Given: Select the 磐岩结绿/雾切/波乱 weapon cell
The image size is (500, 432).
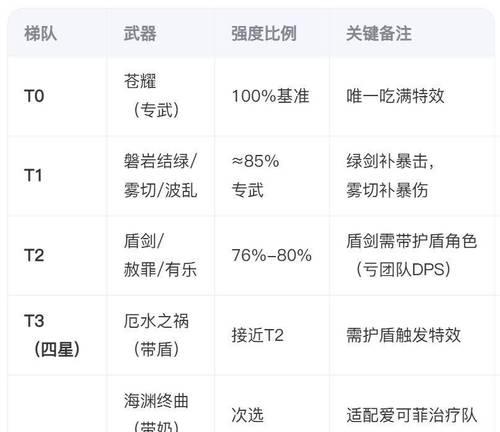Looking at the screenshot, I should pyautogui.click(x=160, y=176).
